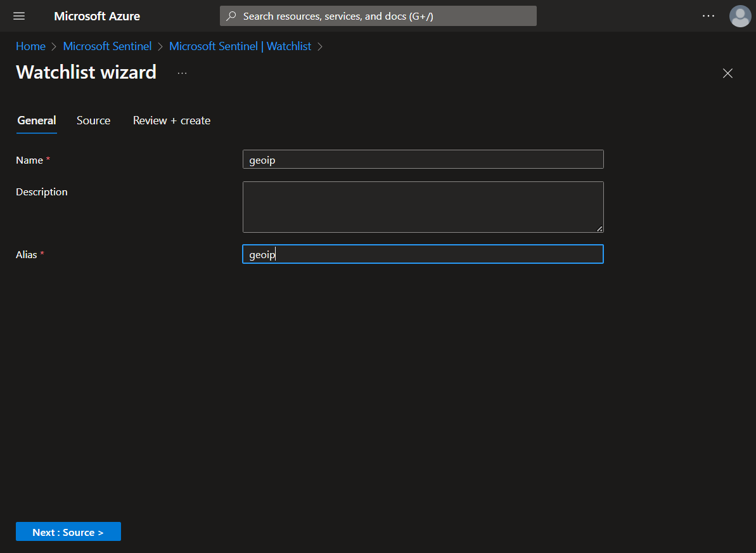Image resolution: width=756 pixels, height=553 pixels.
Task: Select the General tab
Action: click(37, 120)
